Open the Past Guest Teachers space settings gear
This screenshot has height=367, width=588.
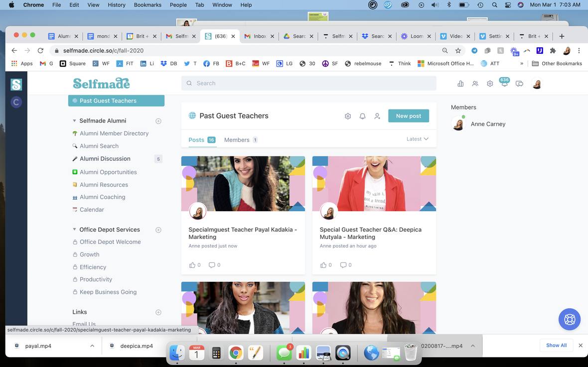click(x=348, y=116)
